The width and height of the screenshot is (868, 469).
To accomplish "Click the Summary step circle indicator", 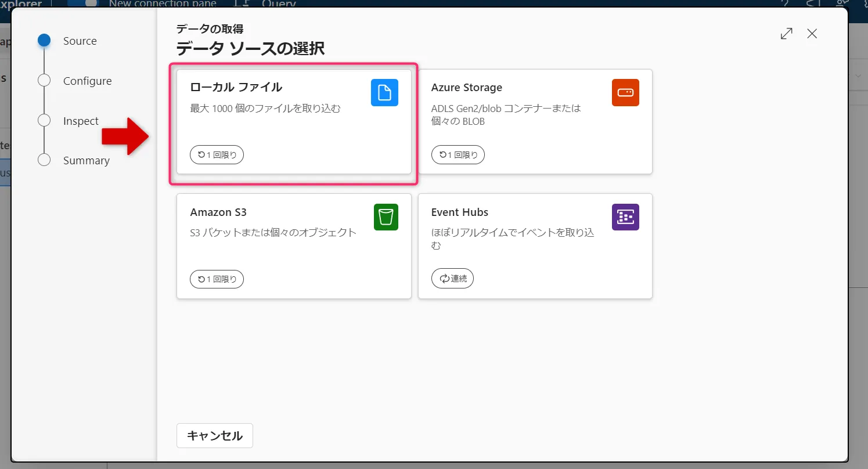I will (x=44, y=160).
